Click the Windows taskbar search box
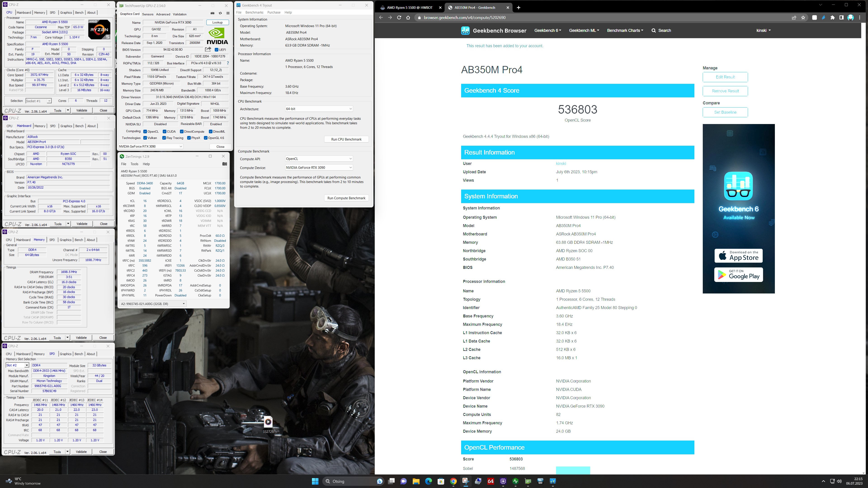Image resolution: width=868 pixels, height=488 pixels. pos(354,481)
